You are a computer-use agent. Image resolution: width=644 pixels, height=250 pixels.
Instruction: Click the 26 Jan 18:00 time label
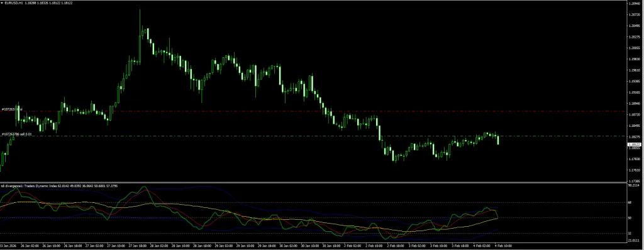73,246
